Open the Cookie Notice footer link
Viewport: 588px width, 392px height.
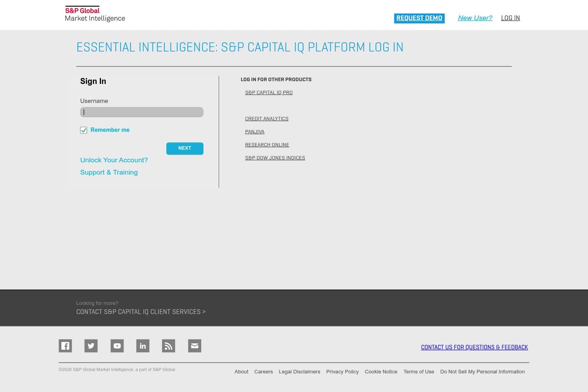point(381,372)
